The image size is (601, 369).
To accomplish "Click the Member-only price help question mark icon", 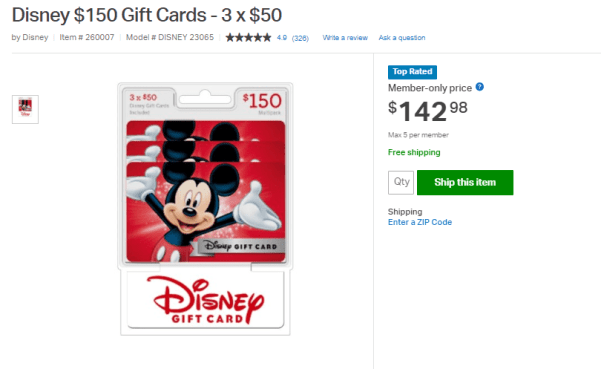I will pos(479,87).
